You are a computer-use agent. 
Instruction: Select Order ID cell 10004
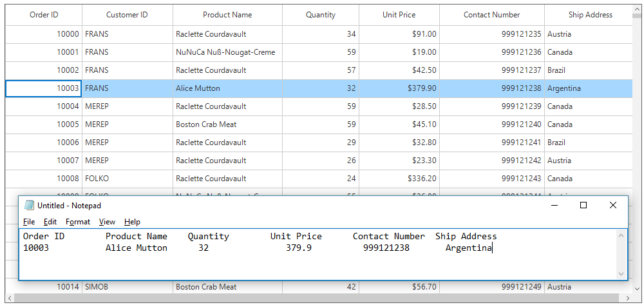pos(44,106)
